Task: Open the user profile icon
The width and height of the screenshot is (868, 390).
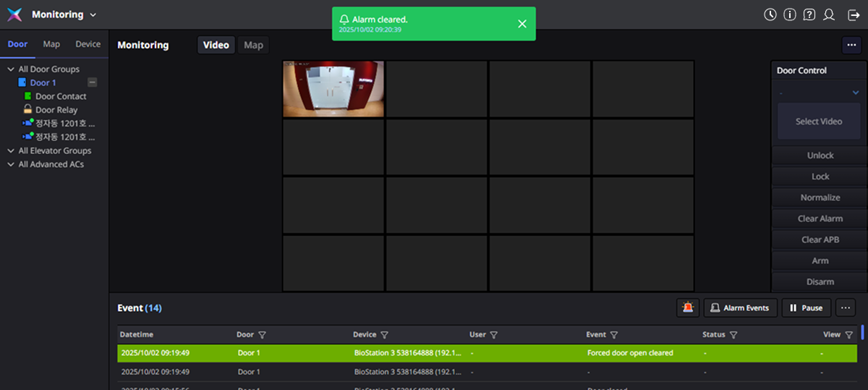Action: click(x=829, y=14)
